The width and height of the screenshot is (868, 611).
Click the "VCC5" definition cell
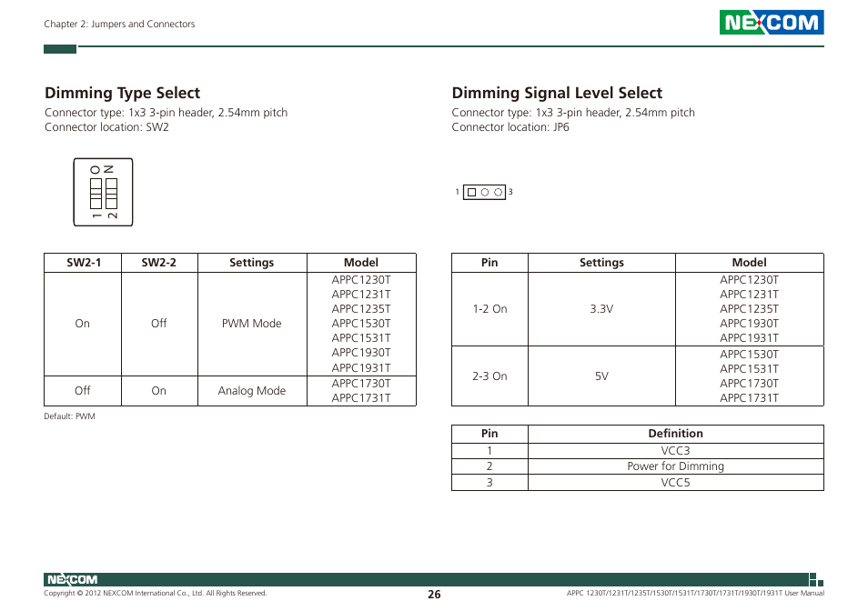pyautogui.click(x=676, y=482)
